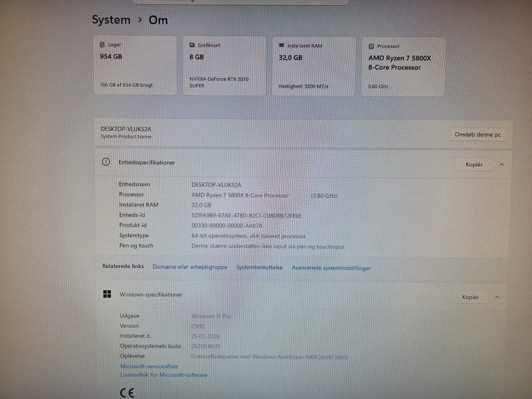Click the Installeret RAM memory icon
Image resolution: width=532 pixels, height=399 pixels.
tap(282, 45)
